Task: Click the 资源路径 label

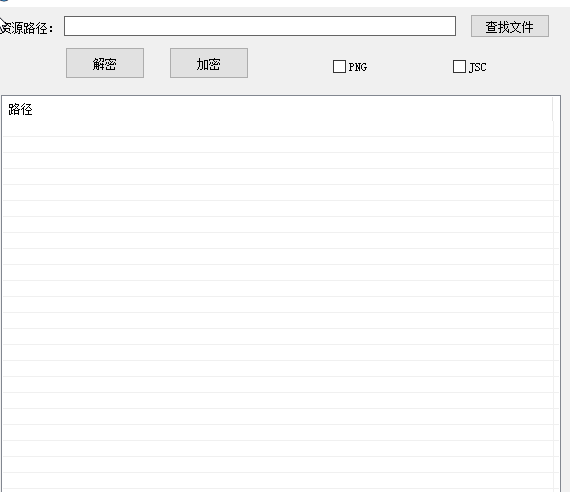Action: 27,28
